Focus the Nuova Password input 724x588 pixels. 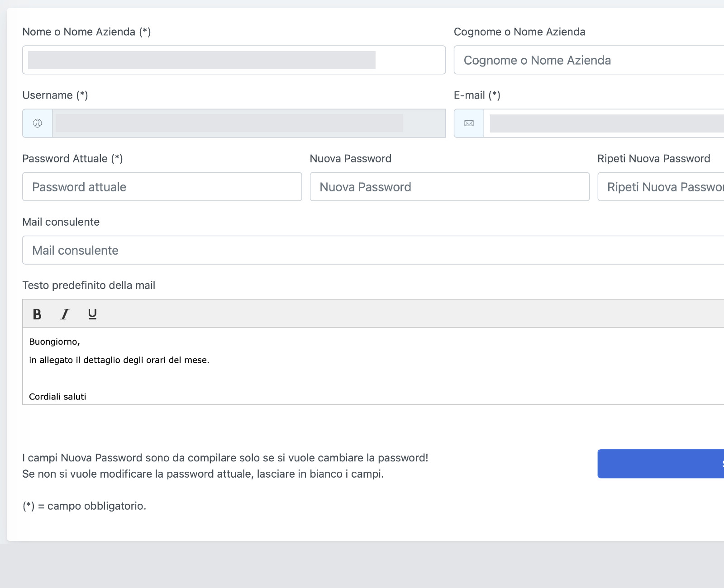coord(449,187)
